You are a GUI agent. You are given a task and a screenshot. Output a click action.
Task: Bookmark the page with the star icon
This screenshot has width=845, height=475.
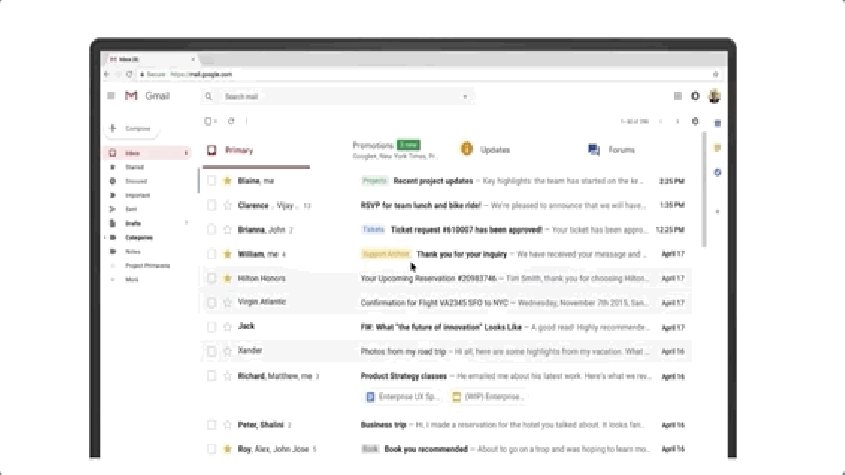716,74
